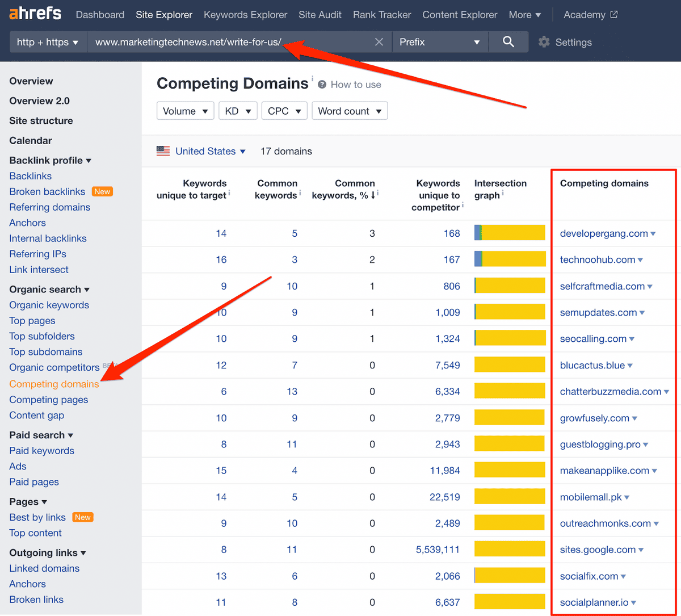The height and width of the screenshot is (616, 681).
Task: Open socialplanner.io domain dropdown
Action: [x=633, y=603]
